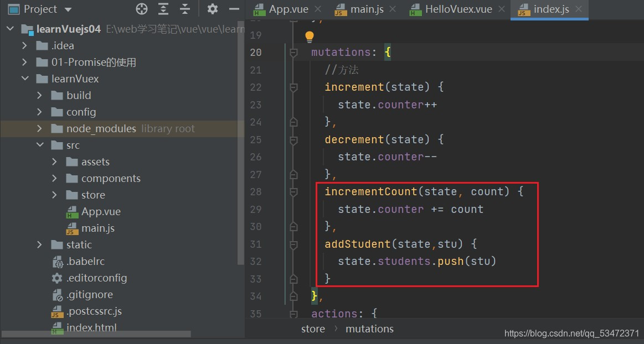The width and height of the screenshot is (644, 344).
Task: Expand the 01-Promise的使用 folder
Action: click(x=25, y=62)
